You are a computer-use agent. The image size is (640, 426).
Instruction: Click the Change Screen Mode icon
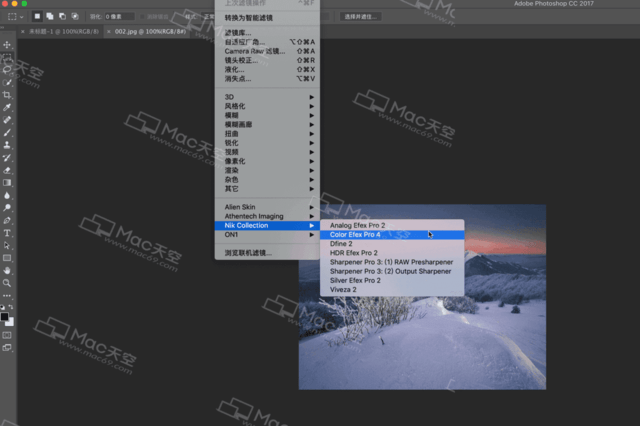coord(7,348)
